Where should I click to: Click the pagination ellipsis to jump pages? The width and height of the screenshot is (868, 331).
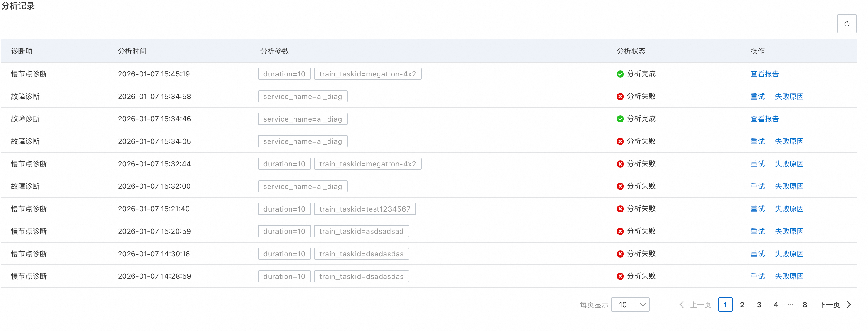tap(790, 305)
